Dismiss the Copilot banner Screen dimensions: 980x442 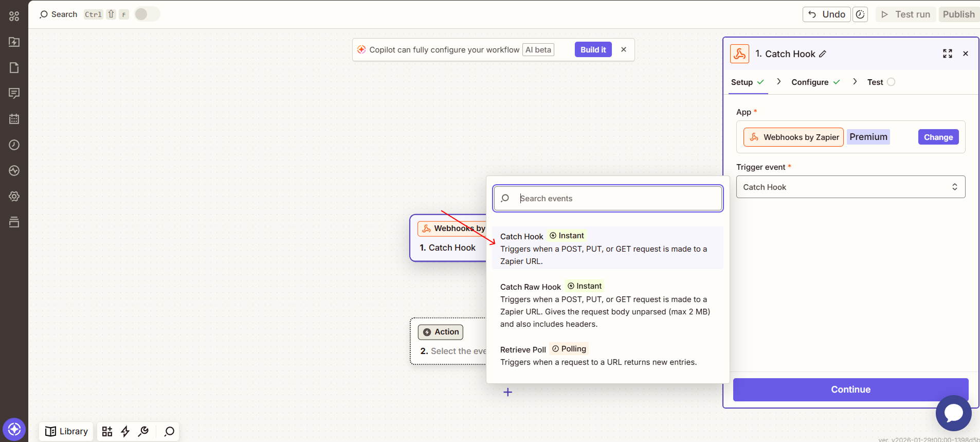click(623, 49)
